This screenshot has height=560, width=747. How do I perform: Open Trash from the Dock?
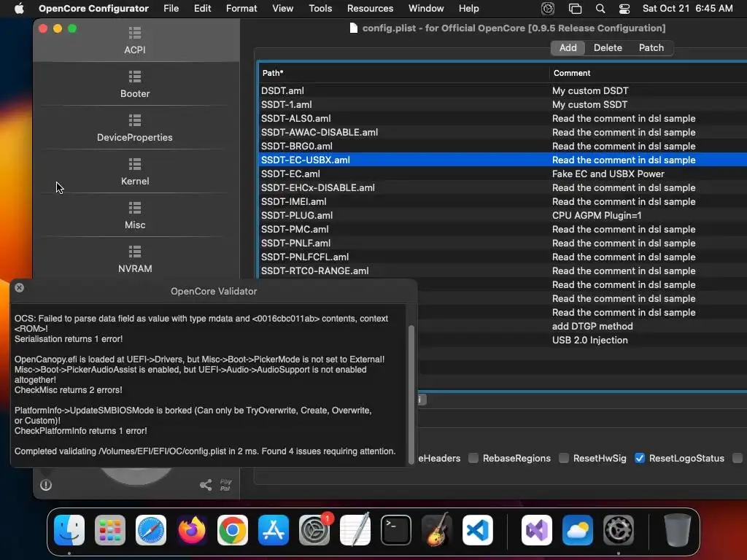click(x=678, y=530)
